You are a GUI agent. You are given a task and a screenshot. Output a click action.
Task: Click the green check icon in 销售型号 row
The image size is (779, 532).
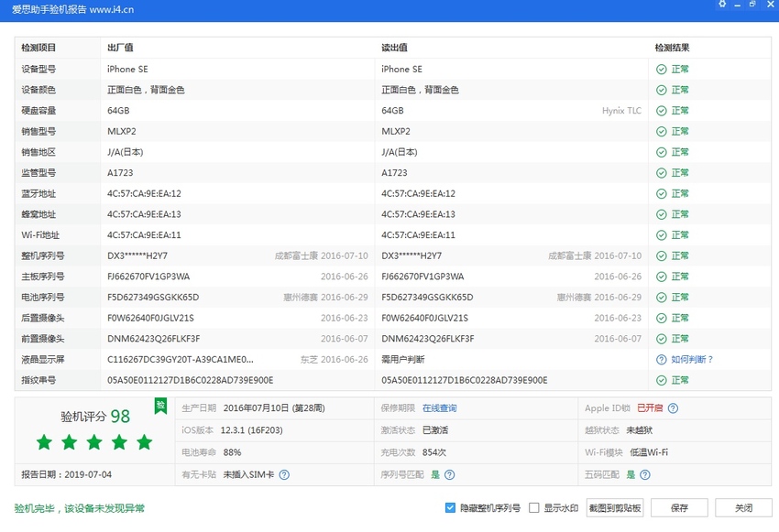(x=662, y=132)
